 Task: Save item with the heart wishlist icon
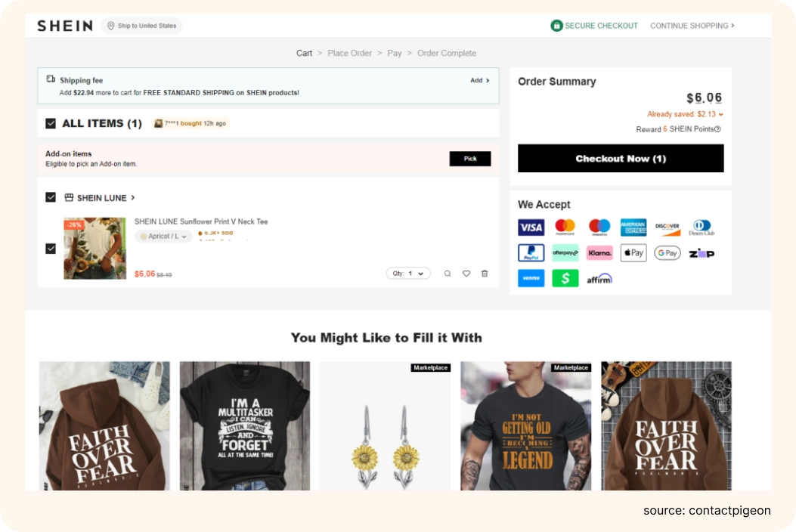(x=466, y=274)
